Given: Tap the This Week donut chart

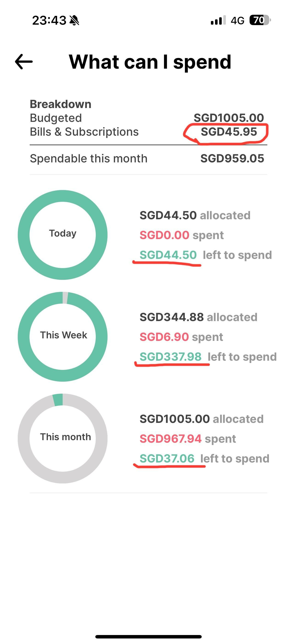Looking at the screenshot, I should click(x=62, y=337).
